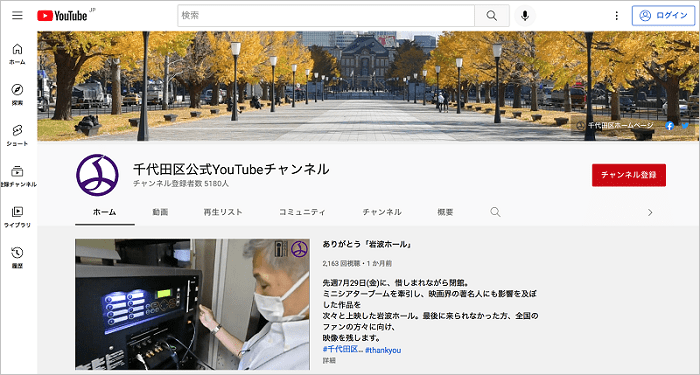This screenshot has width=700, height=375.
Task: Start voice search with microphone icon
Action: click(x=525, y=16)
